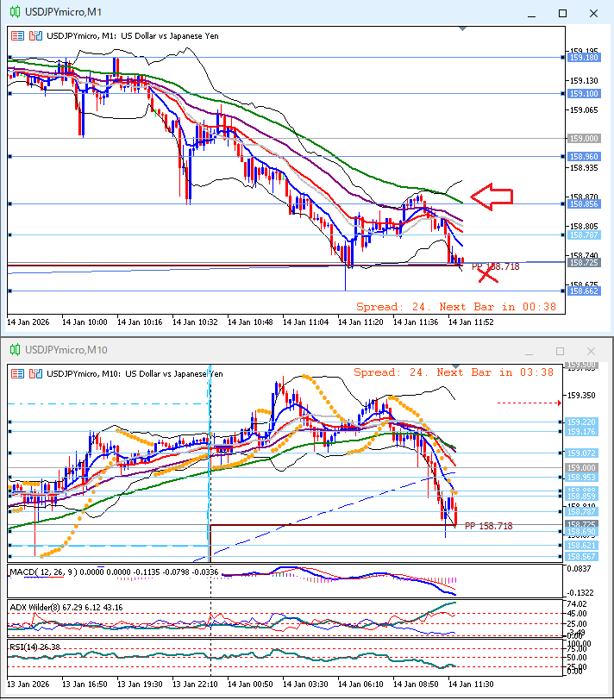Select the 159.180 price level label in M1
The image size is (614, 700).
pyautogui.click(x=584, y=58)
